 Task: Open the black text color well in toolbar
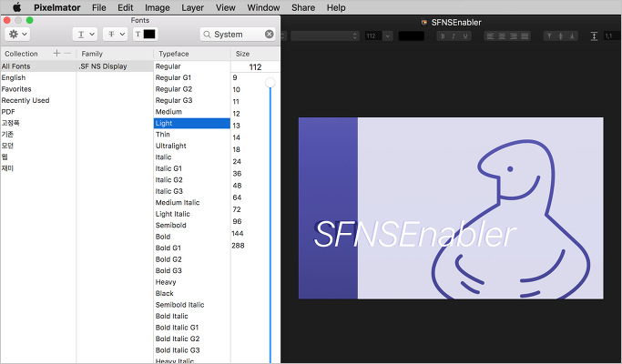[x=412, y=36]
